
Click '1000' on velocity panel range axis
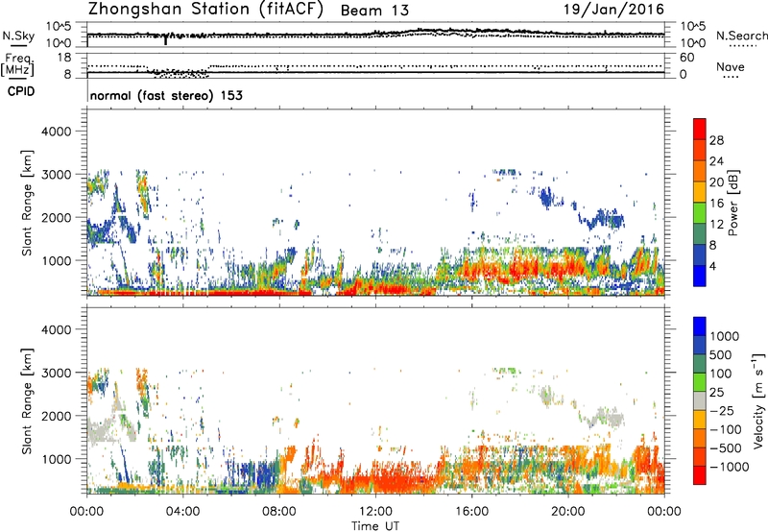click(57, 459)
